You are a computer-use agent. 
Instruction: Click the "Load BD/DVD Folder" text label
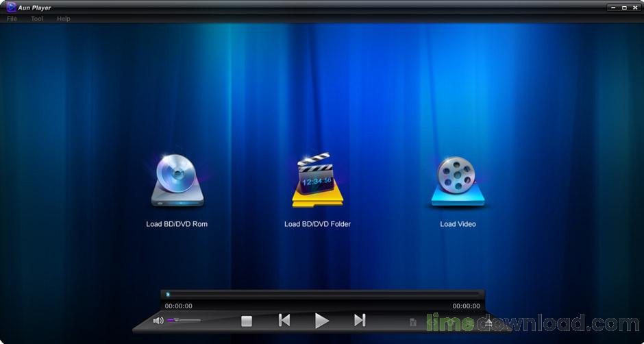click(317, 224)
